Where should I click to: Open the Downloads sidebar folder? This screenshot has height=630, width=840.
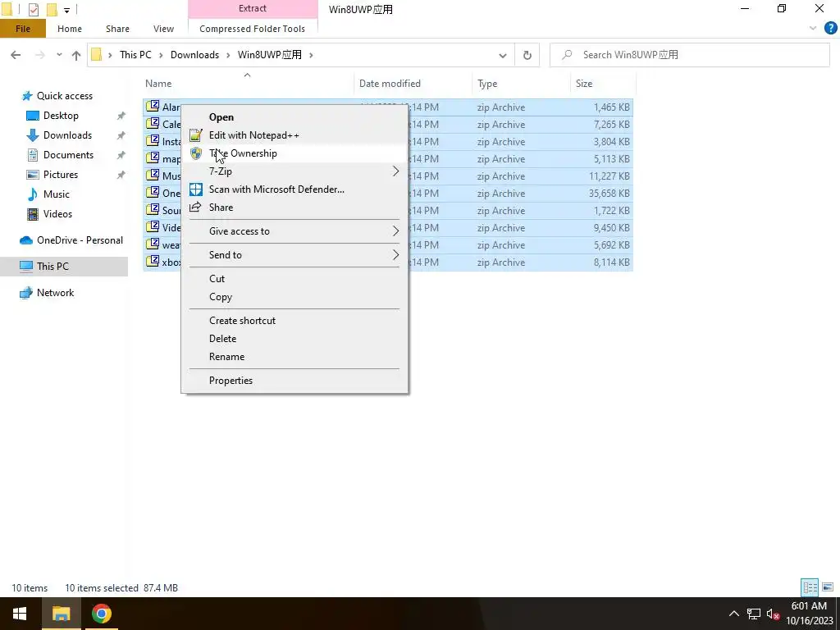(x=67, y=135)
